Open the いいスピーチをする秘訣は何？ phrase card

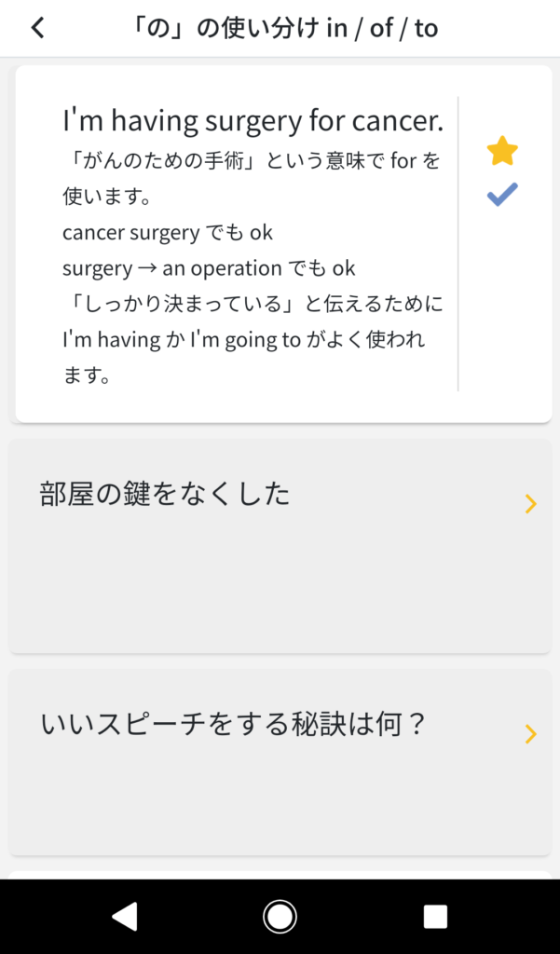point(233,724)
